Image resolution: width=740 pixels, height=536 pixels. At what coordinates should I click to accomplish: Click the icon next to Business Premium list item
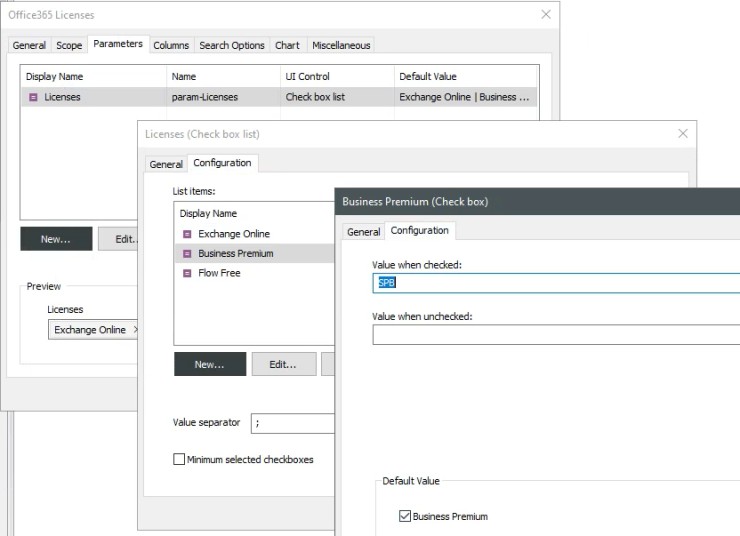click(187, 254)
